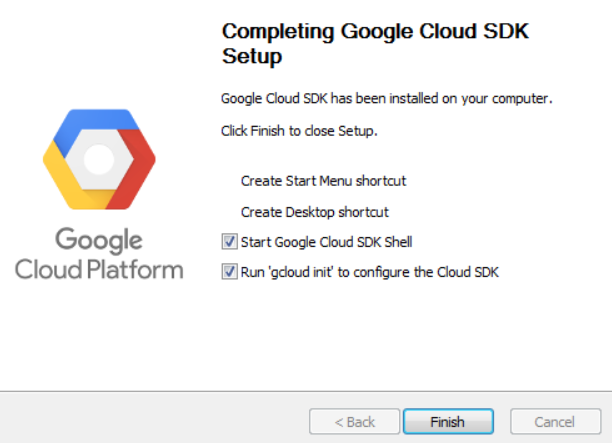Uncheck the Start Google Cloud SDK Shell checkbox

[x=231, y=241]
